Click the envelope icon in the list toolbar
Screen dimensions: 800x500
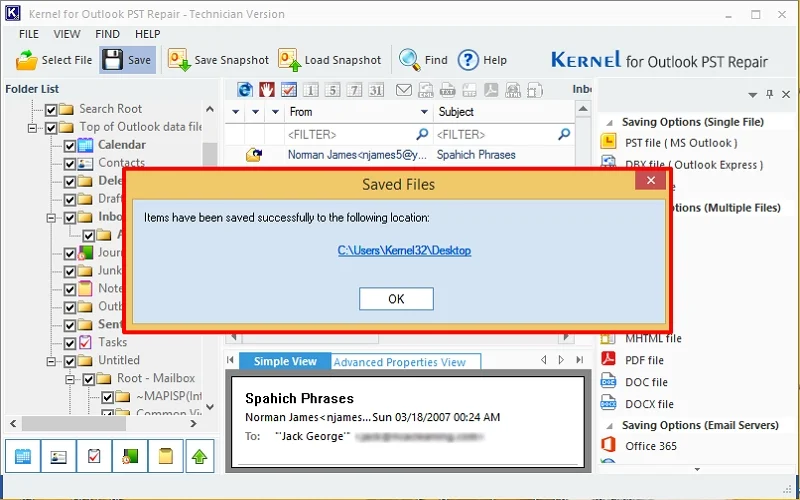pyautogui.click(x=404, y=90)
